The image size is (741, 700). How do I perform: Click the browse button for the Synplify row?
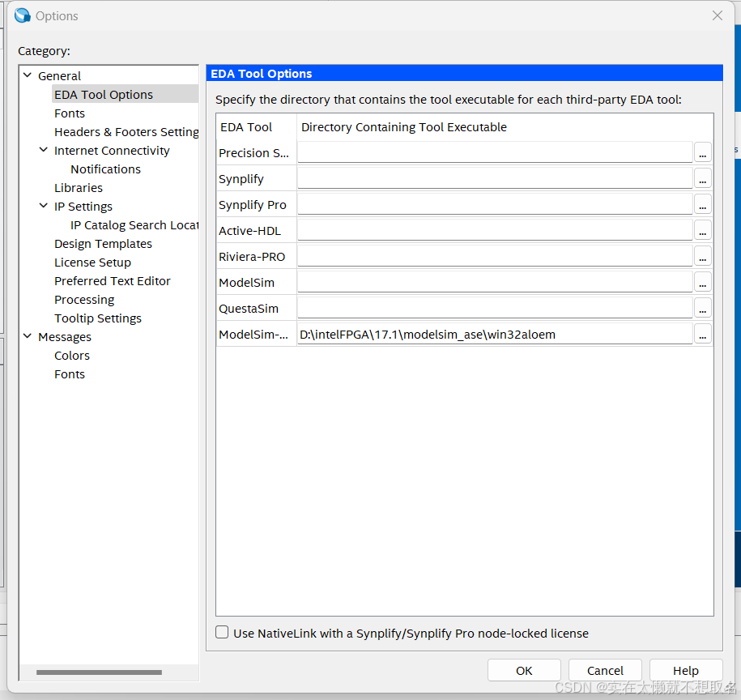(x=703, y=179)
